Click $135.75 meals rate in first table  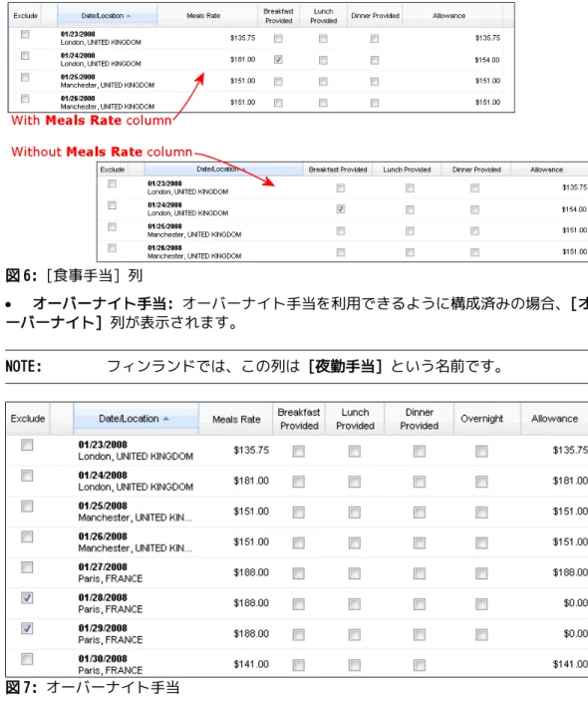click(x=242, y=38)
